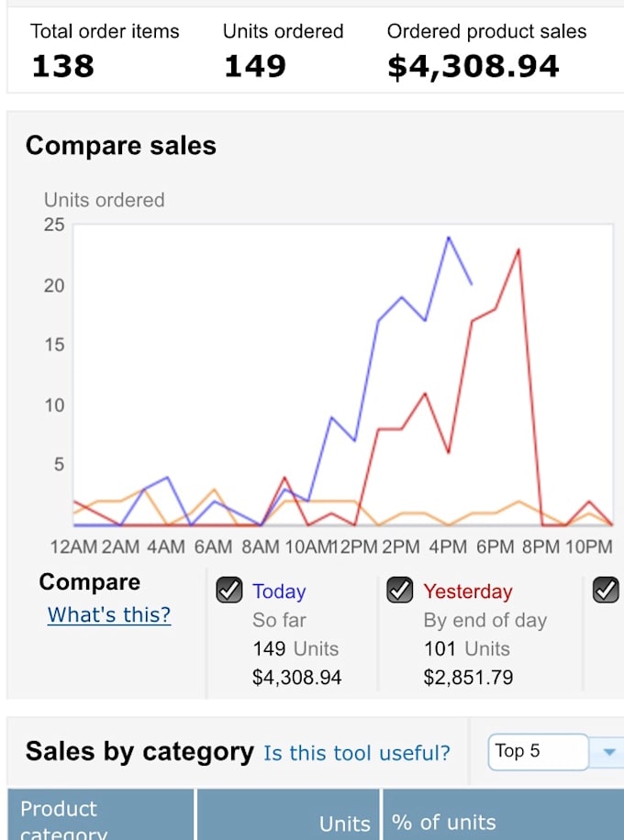Uncheck the Yesterday comparison checkbox
The height and width of the screenshot is (840, 624).
click(x=400, y=591)
